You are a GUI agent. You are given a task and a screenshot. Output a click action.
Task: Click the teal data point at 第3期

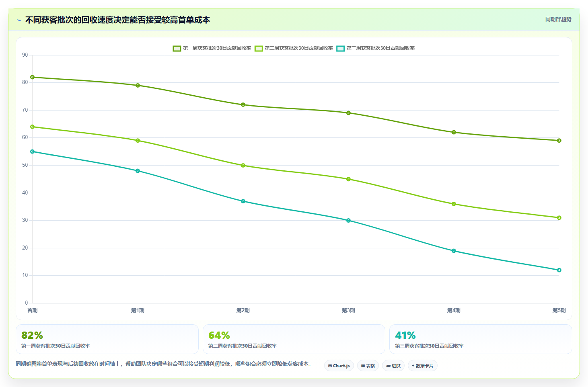(348, 220)
